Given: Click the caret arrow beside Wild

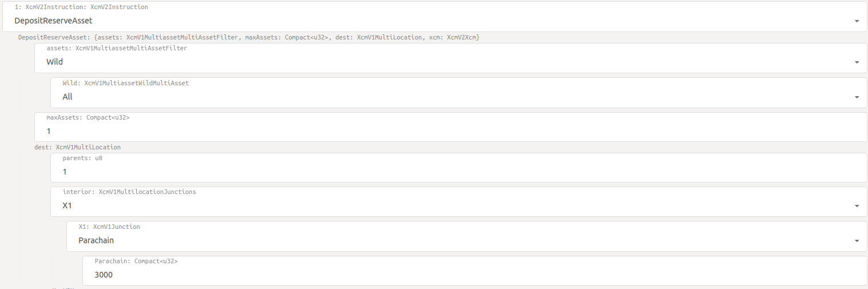Looking at the screenshot, I should [857, 62].
